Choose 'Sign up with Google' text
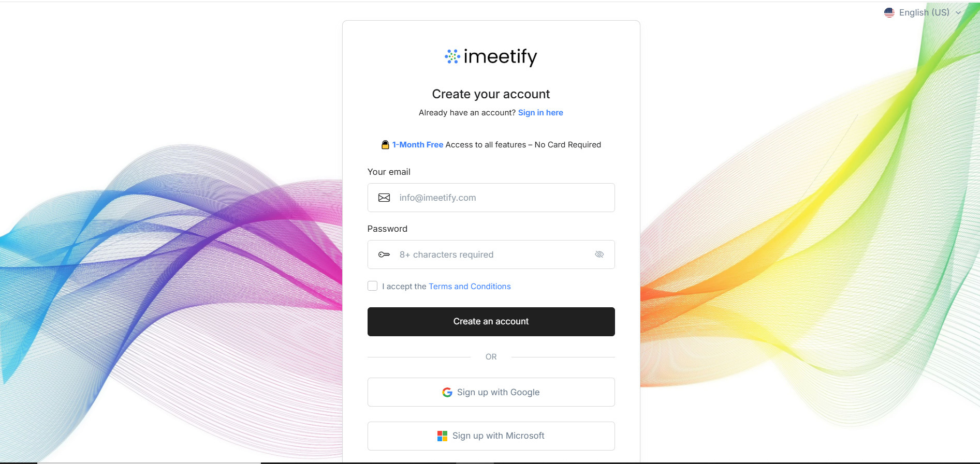Screen dimensions: 980x464 498,393
